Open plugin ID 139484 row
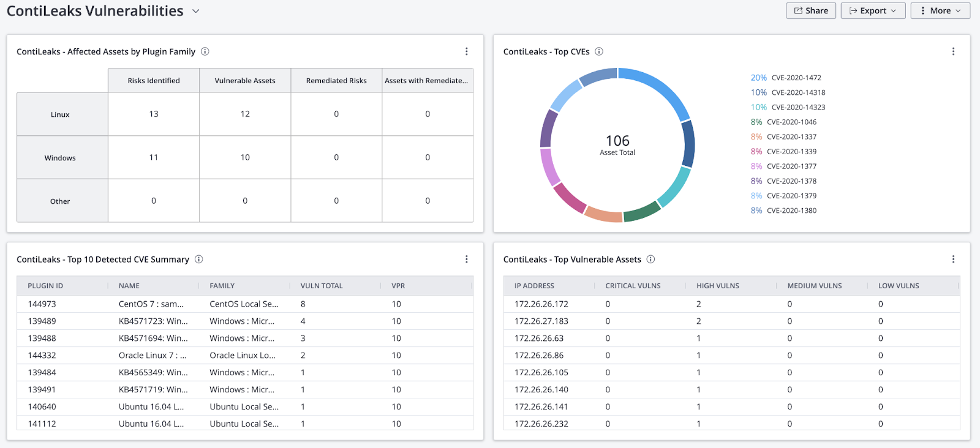The image size is (980, 448). click(x=245, y=373)
